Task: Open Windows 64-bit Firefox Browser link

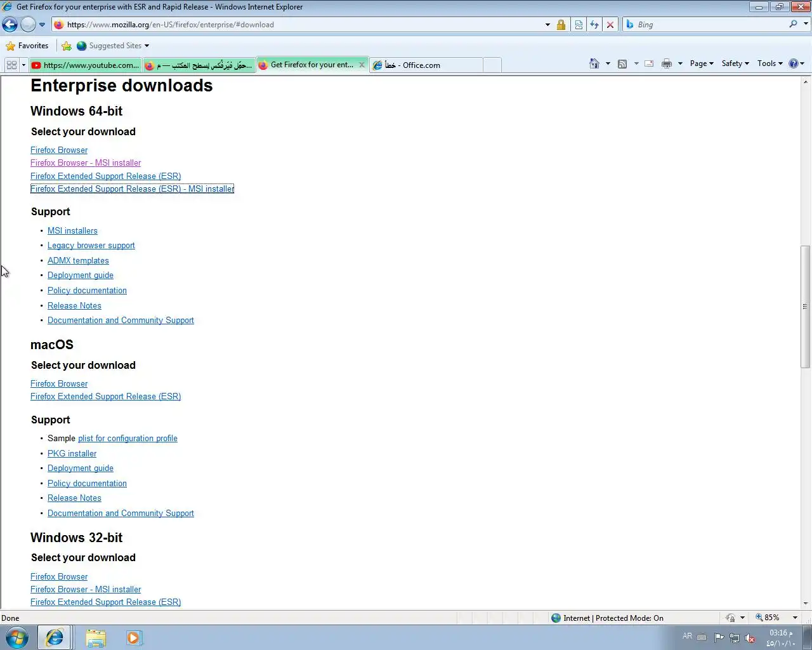Action: 59,150
